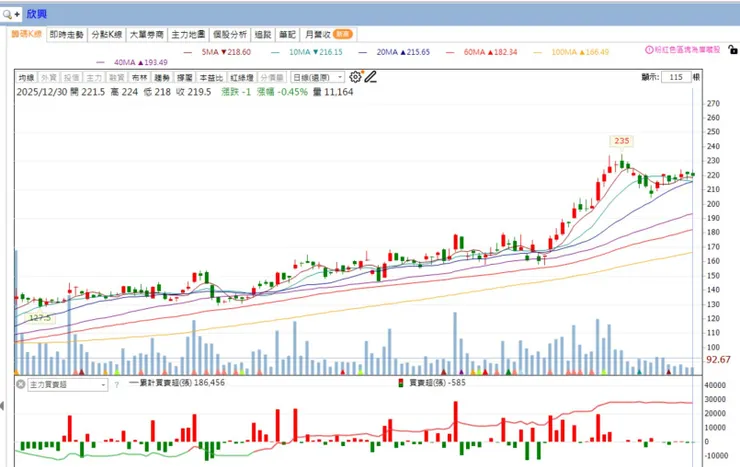Switch to the 月營收 tab
The height and width of the screenshot is (467, 740).
[328, 34]
